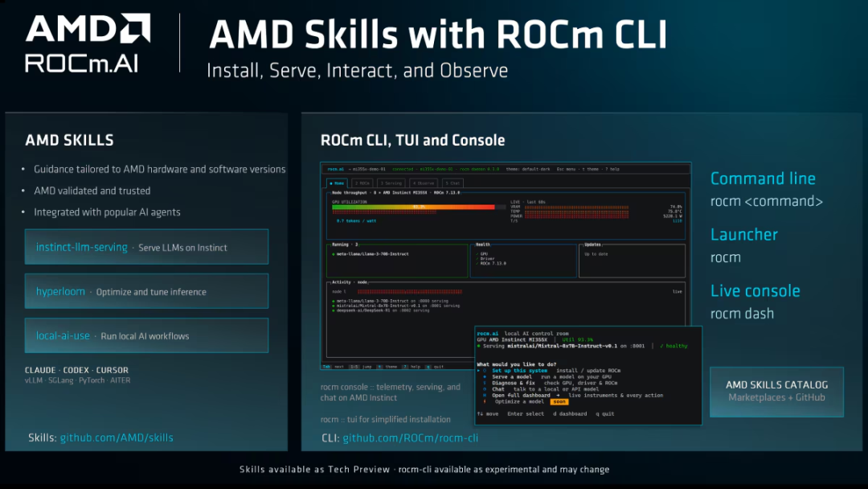Click "Node throughput" panel title
This screenshot has width=868, height=489.
[350, 193]
